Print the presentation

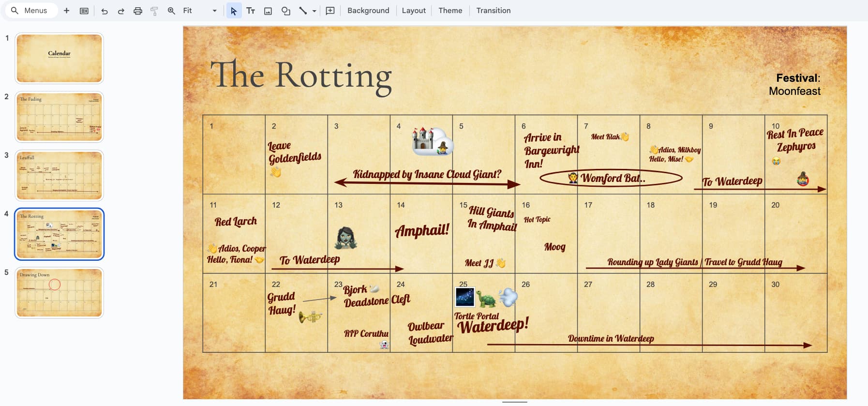[138, 11]
